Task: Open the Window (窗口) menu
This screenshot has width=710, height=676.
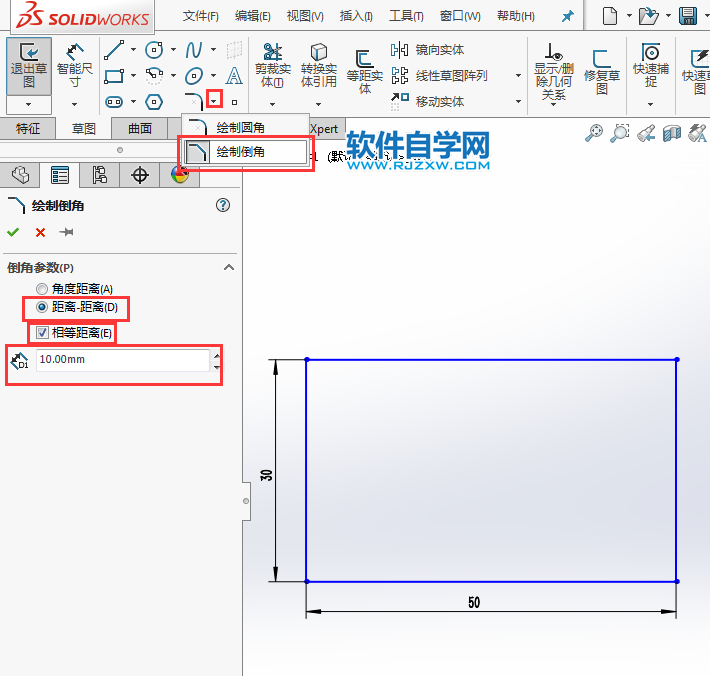Action: [460, 16]
